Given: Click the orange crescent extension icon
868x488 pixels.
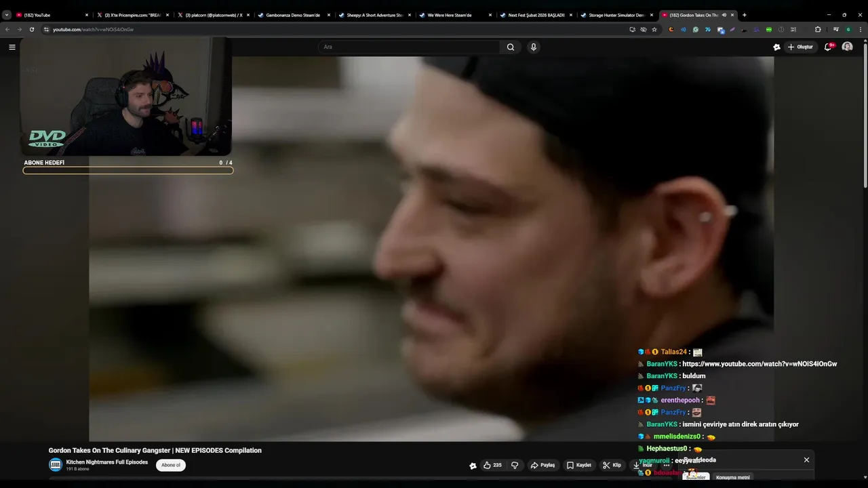Looking at the screenshot, I should [x=671, y=29].
